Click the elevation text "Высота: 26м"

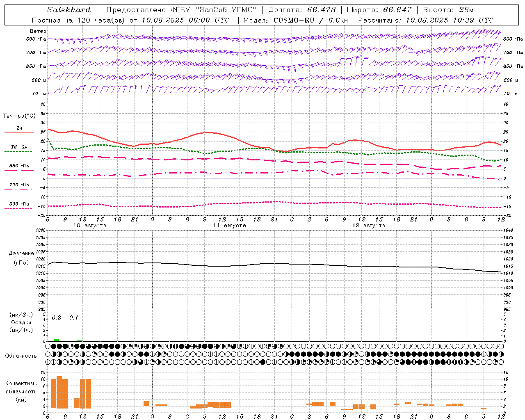coord(448,10)
